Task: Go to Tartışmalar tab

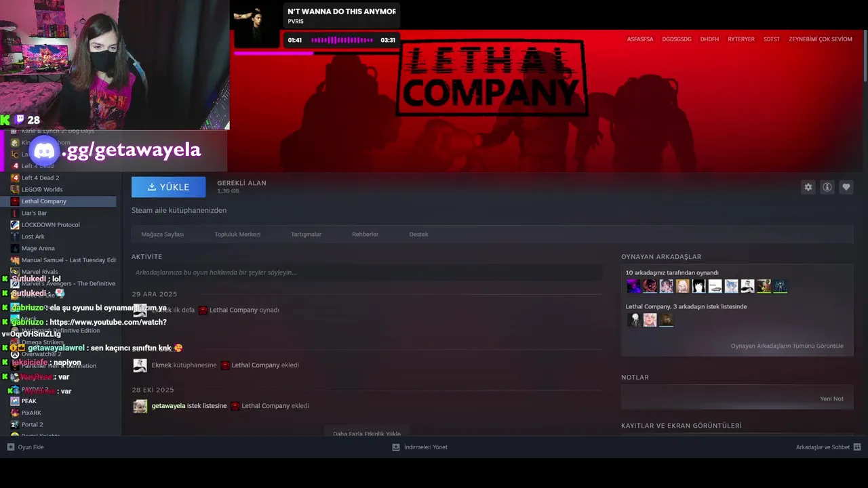Action: coord(306,235)
